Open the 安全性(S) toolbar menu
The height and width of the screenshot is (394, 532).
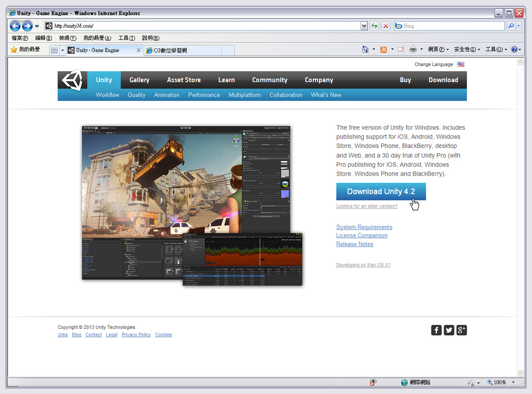click(467, 49)
